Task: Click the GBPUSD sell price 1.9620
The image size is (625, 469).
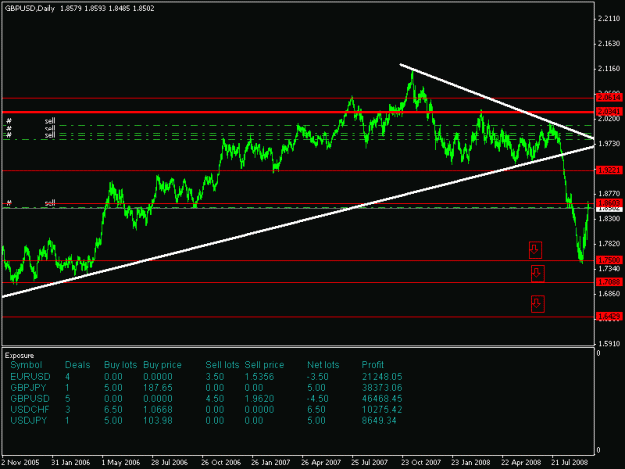Action: coord(259,398)
